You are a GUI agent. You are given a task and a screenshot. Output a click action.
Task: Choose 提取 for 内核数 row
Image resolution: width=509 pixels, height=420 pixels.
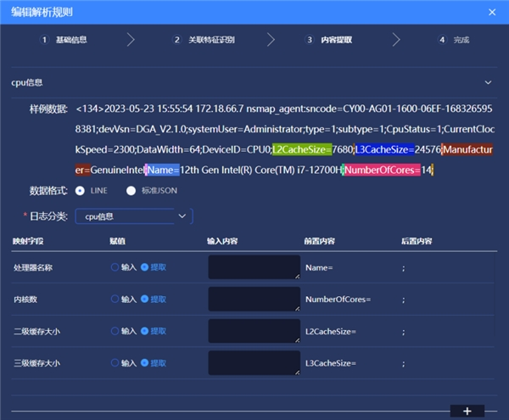pyautogui.click(x=145, y=299)
